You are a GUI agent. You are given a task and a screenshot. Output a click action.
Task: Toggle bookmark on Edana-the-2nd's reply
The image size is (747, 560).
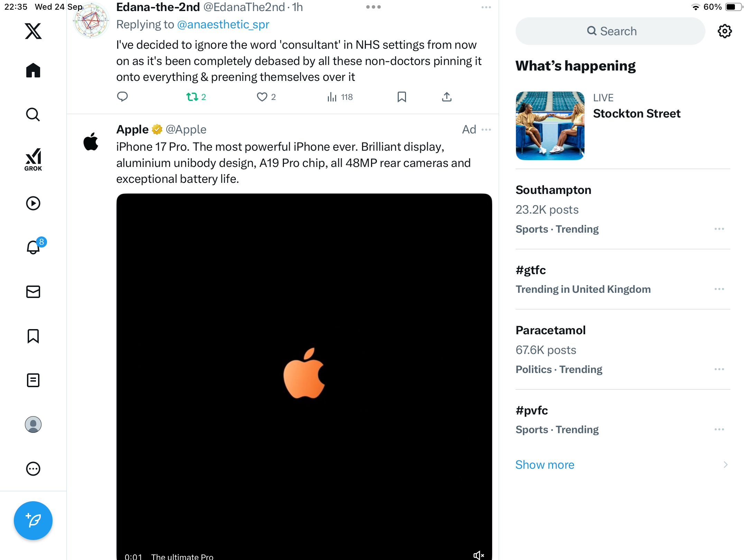402,97
